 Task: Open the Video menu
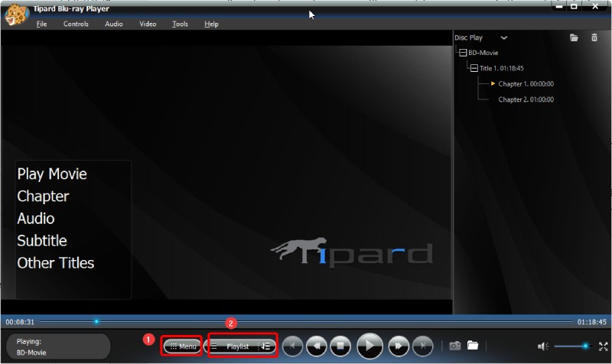tap(148, 24)
